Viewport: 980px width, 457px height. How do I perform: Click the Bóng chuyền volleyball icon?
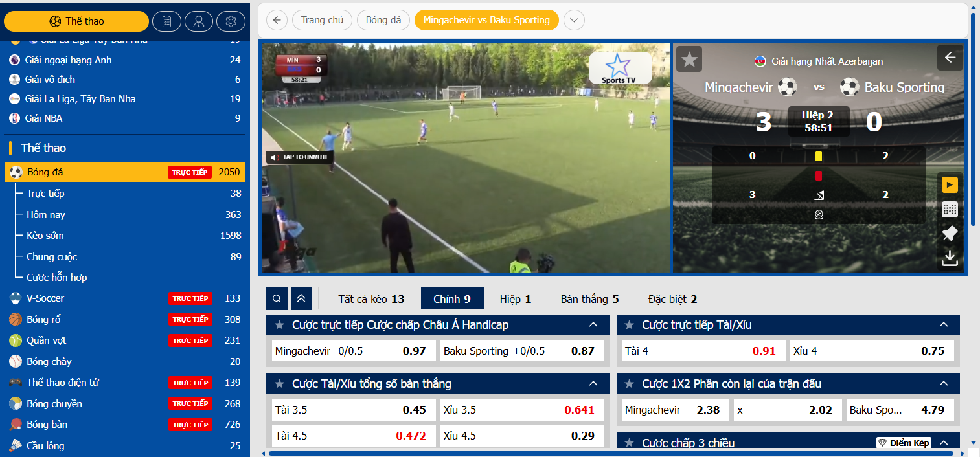coord(16,403)
